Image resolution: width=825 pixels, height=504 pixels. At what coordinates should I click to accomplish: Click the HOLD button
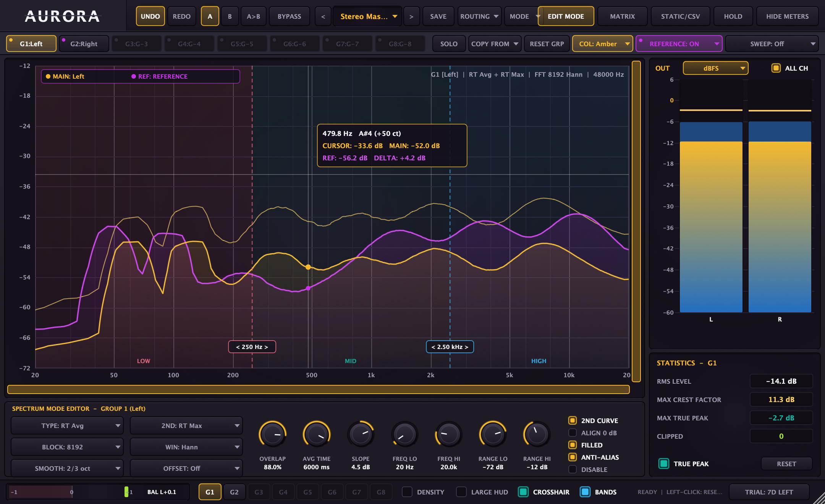click(x=733, y=16)
